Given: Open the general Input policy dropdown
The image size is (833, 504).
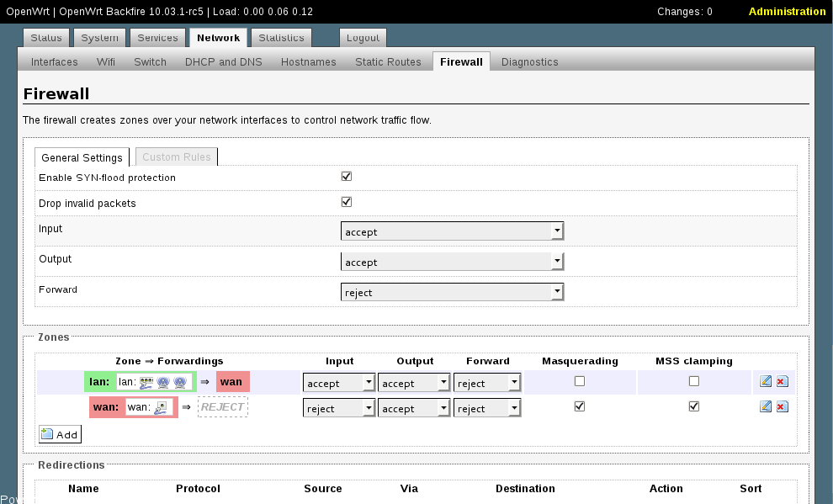Looking at the screenshot, I should 452,232.
